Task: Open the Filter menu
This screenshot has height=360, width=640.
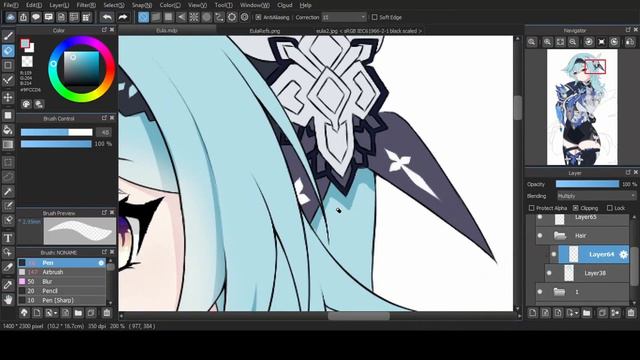Action: tap(86, 5)
